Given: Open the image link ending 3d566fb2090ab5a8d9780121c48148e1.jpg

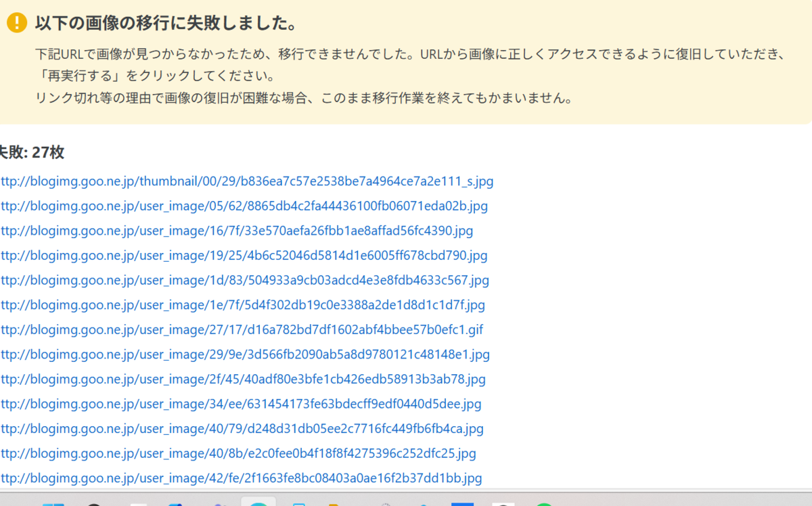Looking at the screenshot, I should pyautogui.click(x=245, y=354).
